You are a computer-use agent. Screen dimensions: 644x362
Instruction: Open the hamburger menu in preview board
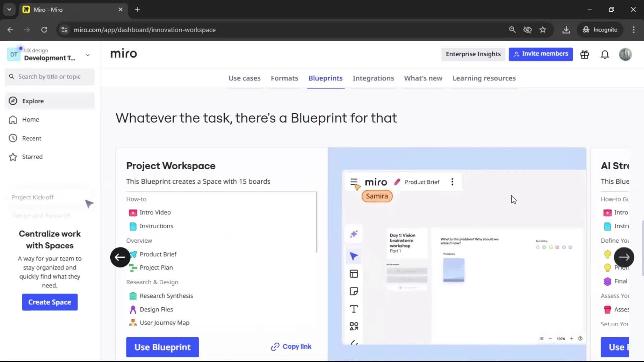(x=354, y=182)
